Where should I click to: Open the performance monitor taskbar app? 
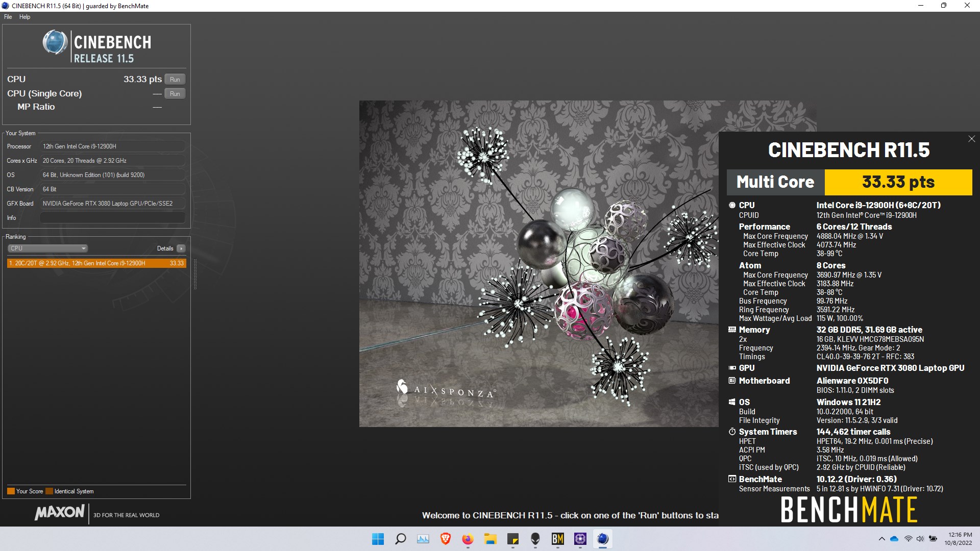423,539
